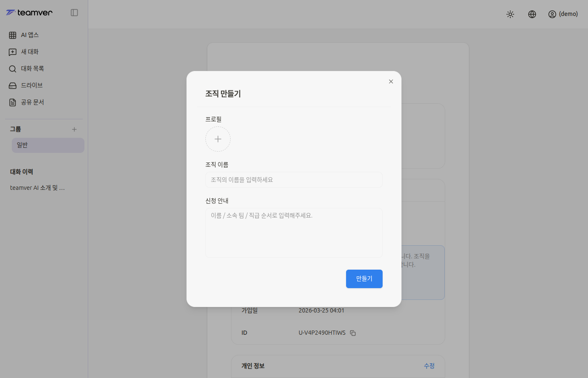The image size is (588, 378).
Task: Go to 드라이브 in sidebar
Action: [31, 85]
